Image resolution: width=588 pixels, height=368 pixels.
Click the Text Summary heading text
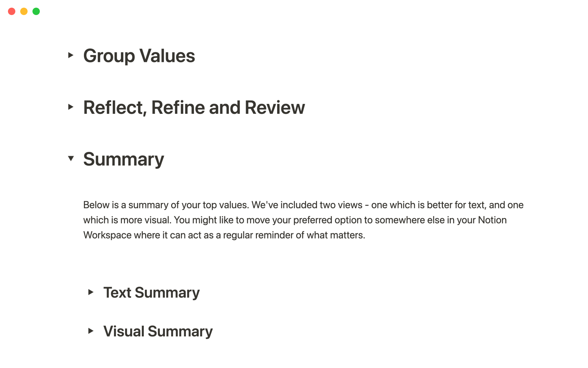151,293
